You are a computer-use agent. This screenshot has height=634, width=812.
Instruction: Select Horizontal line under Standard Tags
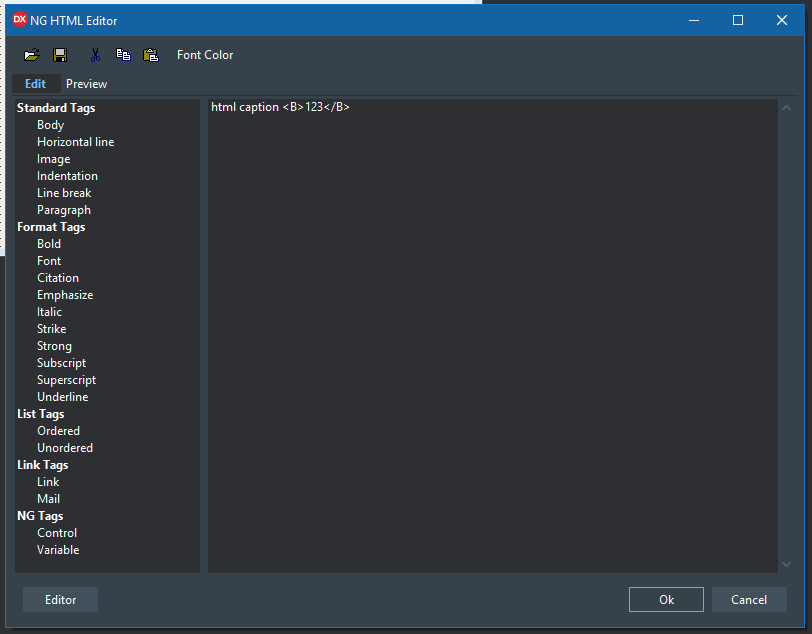point(75,142)
